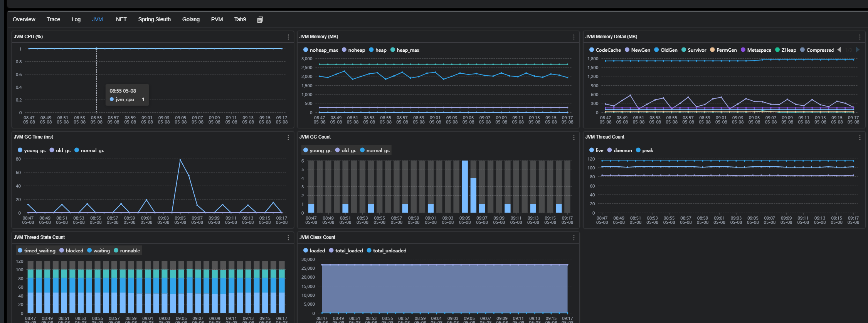
Task: Toggle daemon series in JVM Thread Count
Action: 619,151
